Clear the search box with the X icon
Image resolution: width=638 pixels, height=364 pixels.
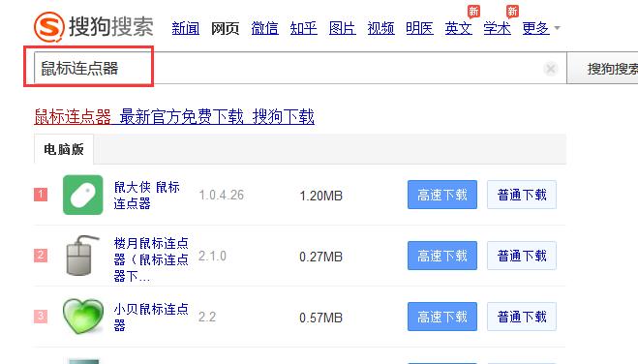pos(551,69)
